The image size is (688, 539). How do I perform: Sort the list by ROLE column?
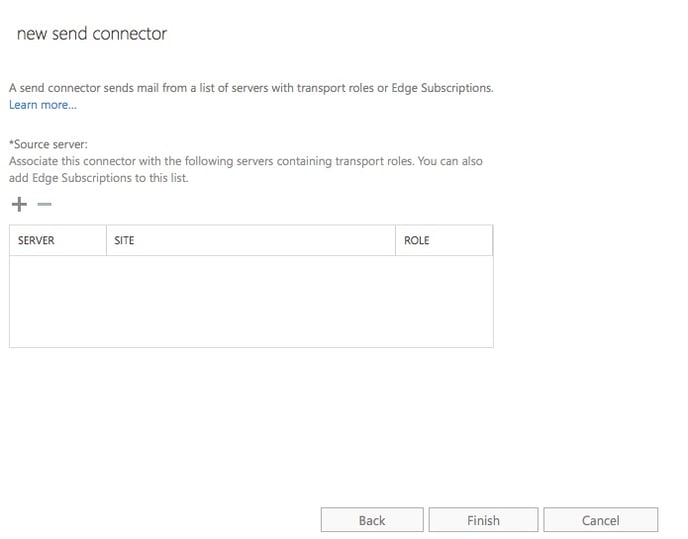pos(444,241)
